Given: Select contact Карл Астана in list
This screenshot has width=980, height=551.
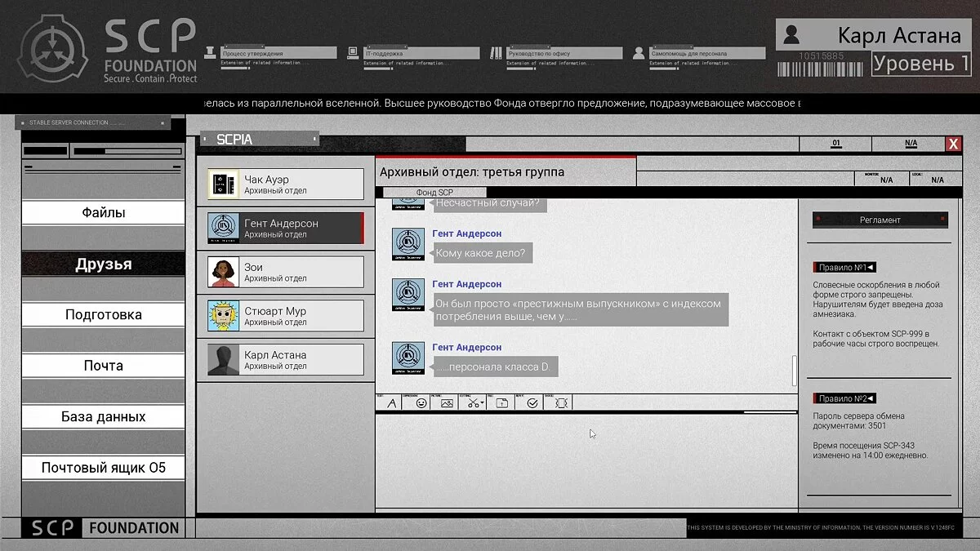Looking at the screenshot, I should point(285,360).
